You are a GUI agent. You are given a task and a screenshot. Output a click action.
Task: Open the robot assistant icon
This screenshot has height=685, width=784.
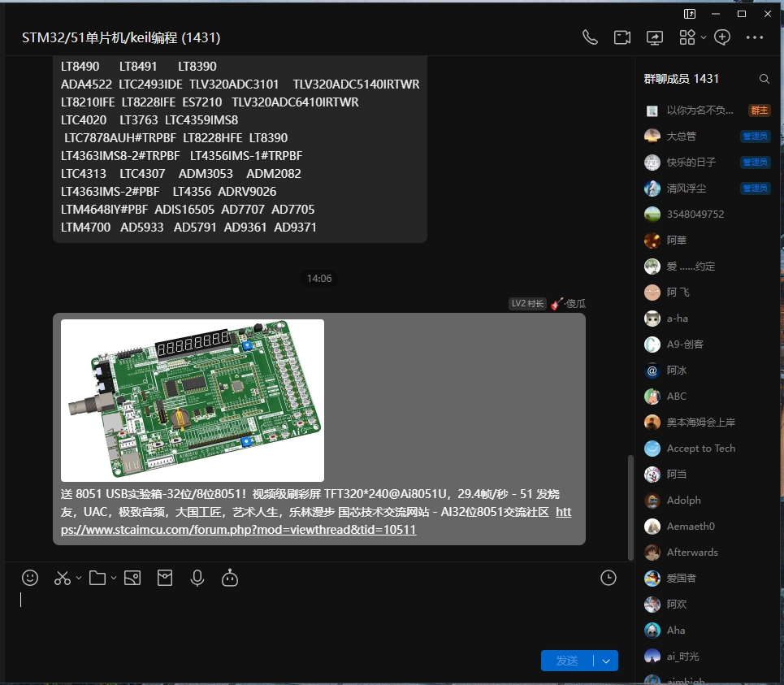tap(230, 578)
